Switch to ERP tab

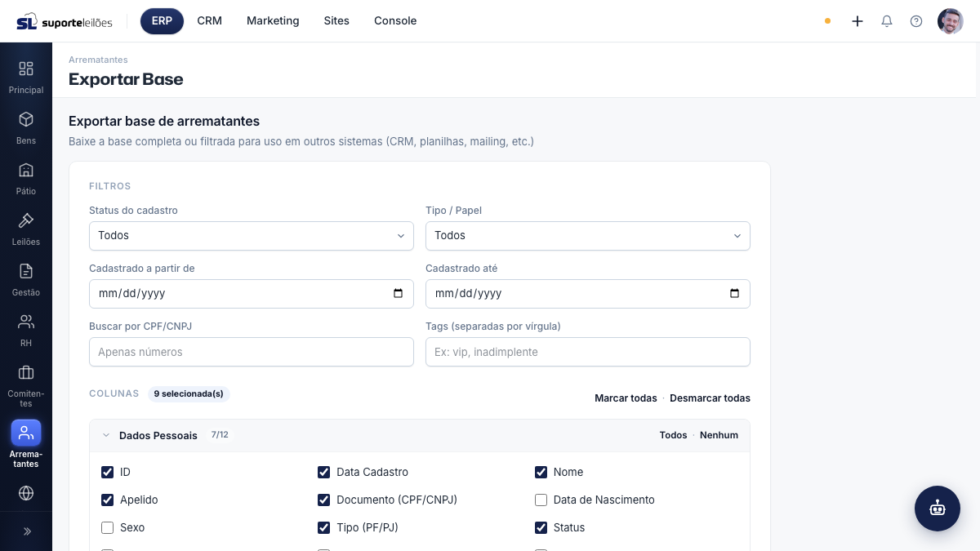click(162, 21)
